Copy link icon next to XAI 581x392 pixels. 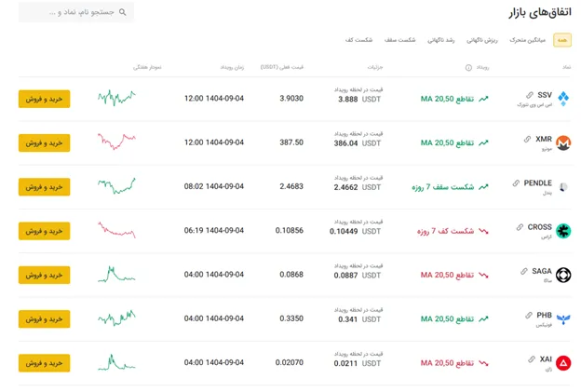point(532,359)
